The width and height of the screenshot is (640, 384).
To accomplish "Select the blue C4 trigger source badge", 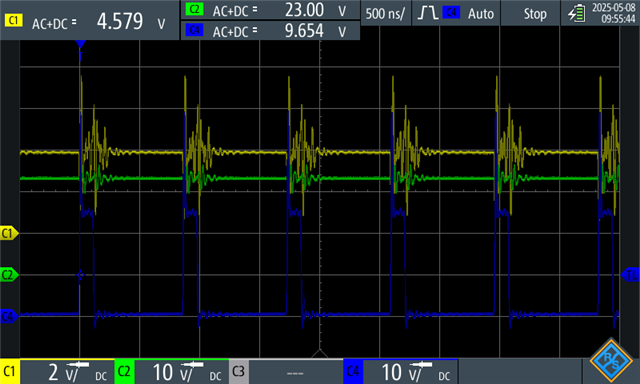I will pos(451,13).
